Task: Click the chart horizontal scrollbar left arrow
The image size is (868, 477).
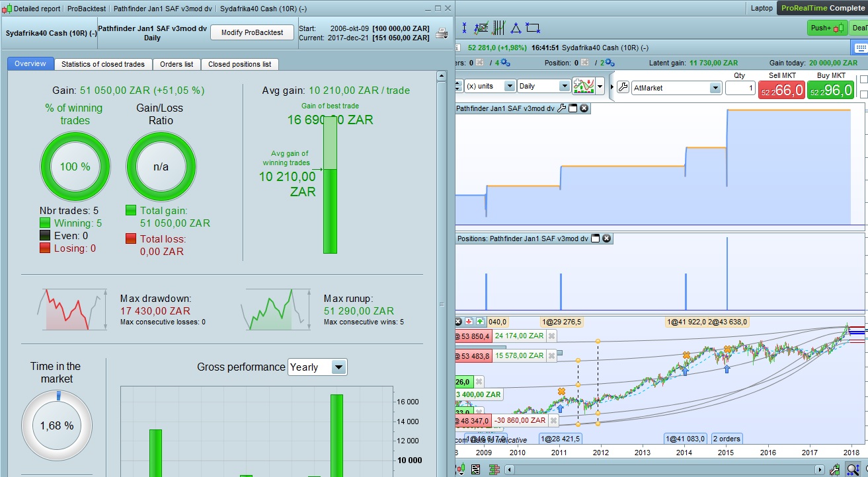Action: [510, 470]
